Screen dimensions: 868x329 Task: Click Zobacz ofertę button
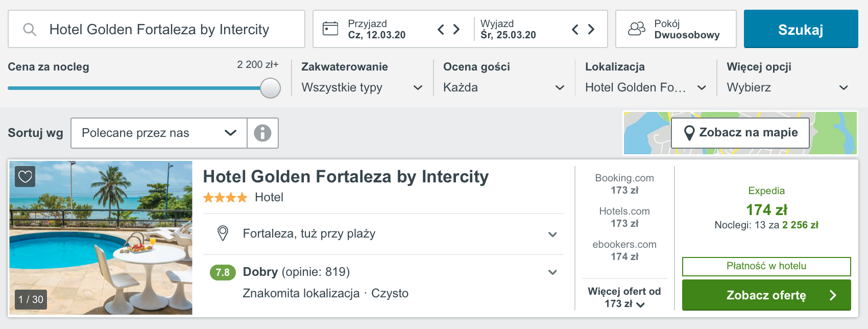(766, 295)
